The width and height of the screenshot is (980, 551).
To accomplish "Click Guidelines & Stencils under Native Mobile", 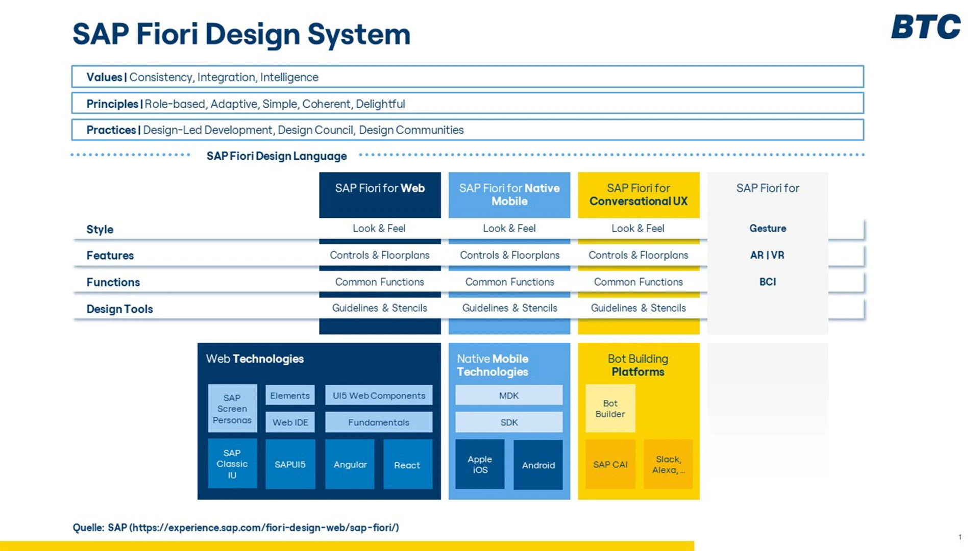I will (x=509, y=308).
